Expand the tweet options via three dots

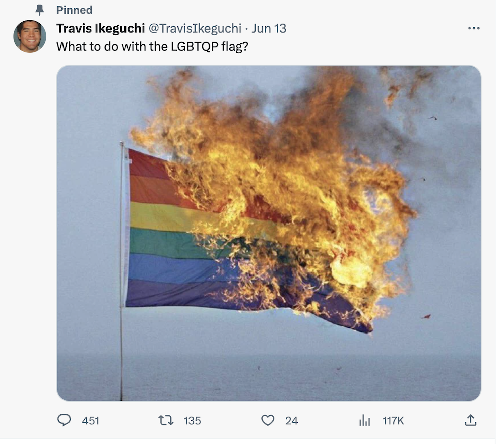474,28
